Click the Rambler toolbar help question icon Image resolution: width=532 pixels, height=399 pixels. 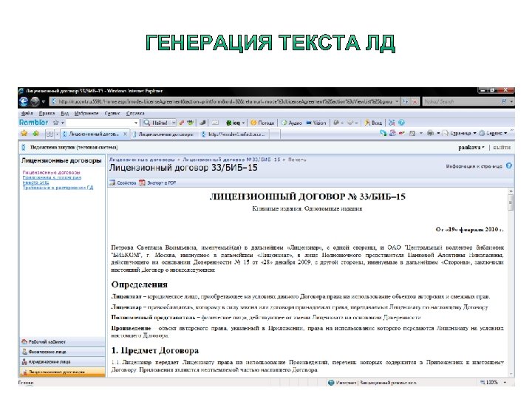coord(401,123)
